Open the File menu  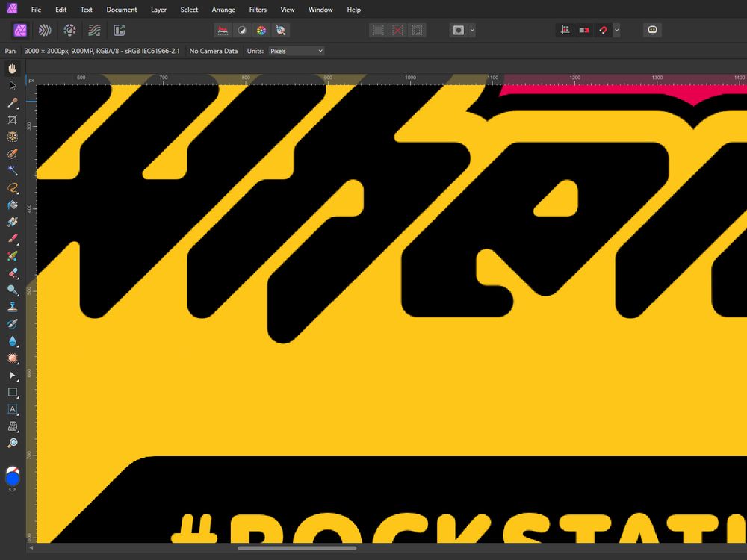point(36,10)
